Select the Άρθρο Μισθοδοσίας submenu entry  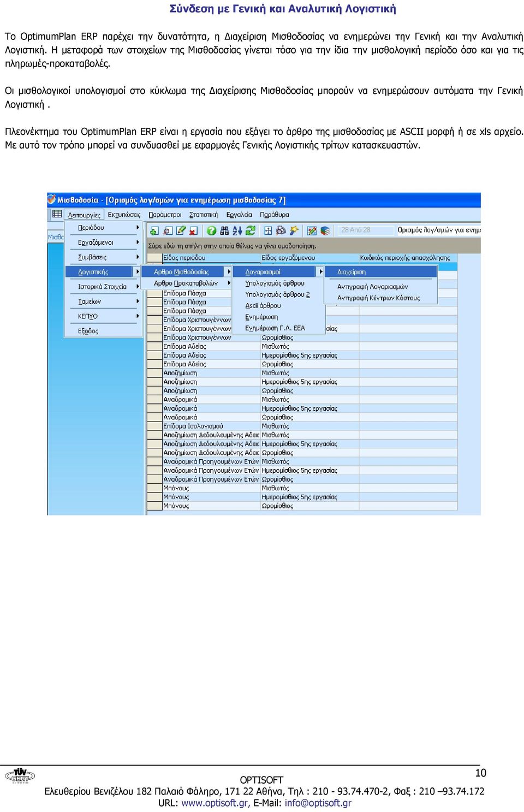tap(187, 272)
